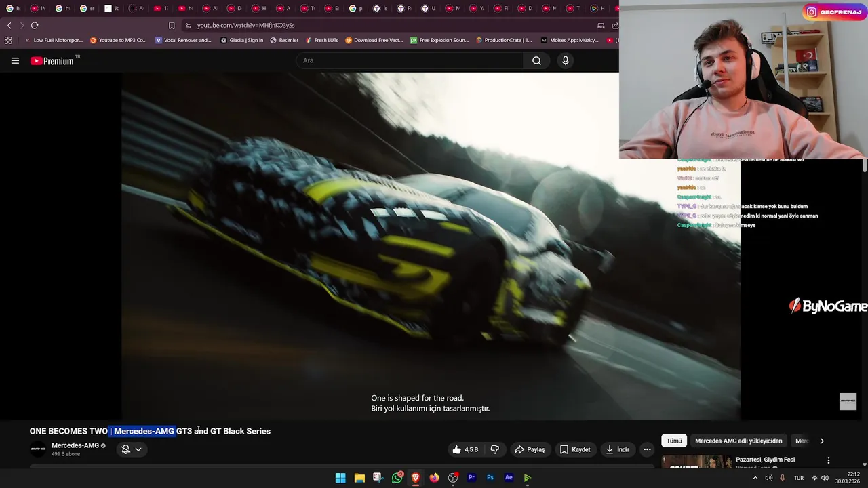The image size is (868, 488).
Task: Open Free Explosion Soun... bookmark
Action: [x=439, y=40]
